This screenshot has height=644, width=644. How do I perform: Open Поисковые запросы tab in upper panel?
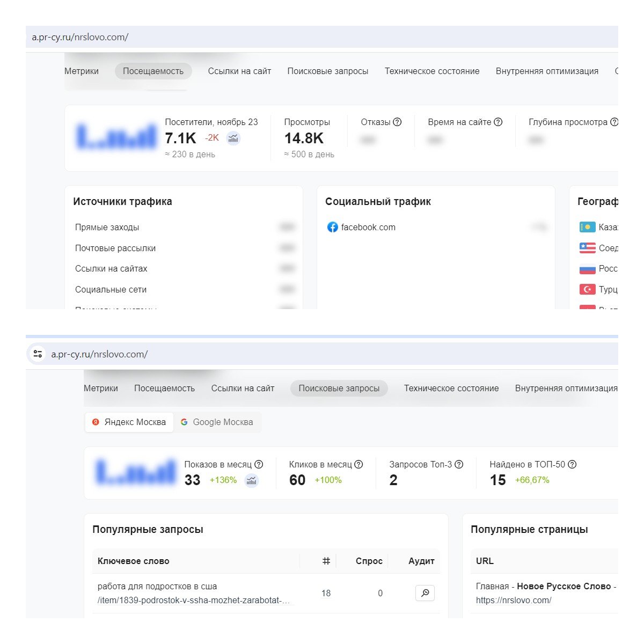coord(328,71)
